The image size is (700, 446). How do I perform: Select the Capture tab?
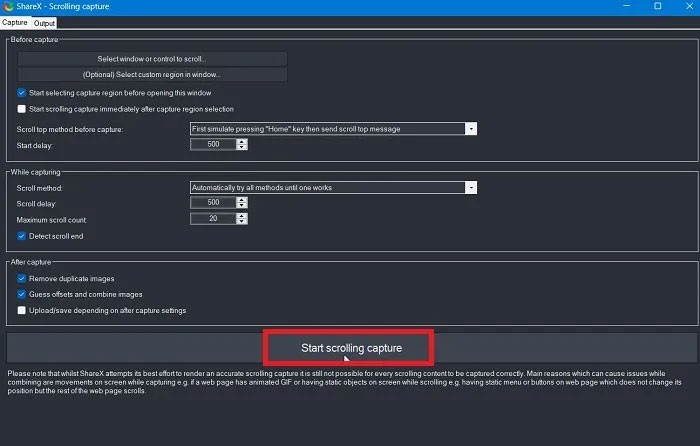(15, 22)
